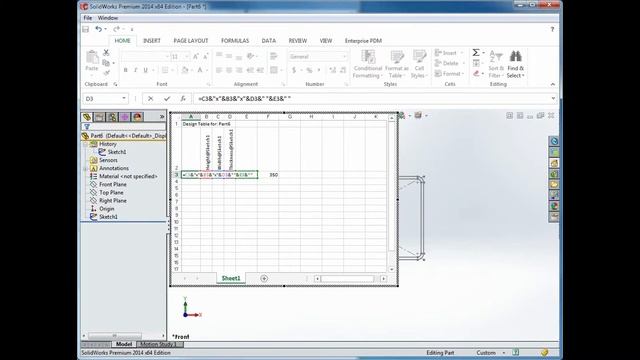The image size is (640, 360).
Task: Open Cell Styles gallery
Action: pos(419,64)
